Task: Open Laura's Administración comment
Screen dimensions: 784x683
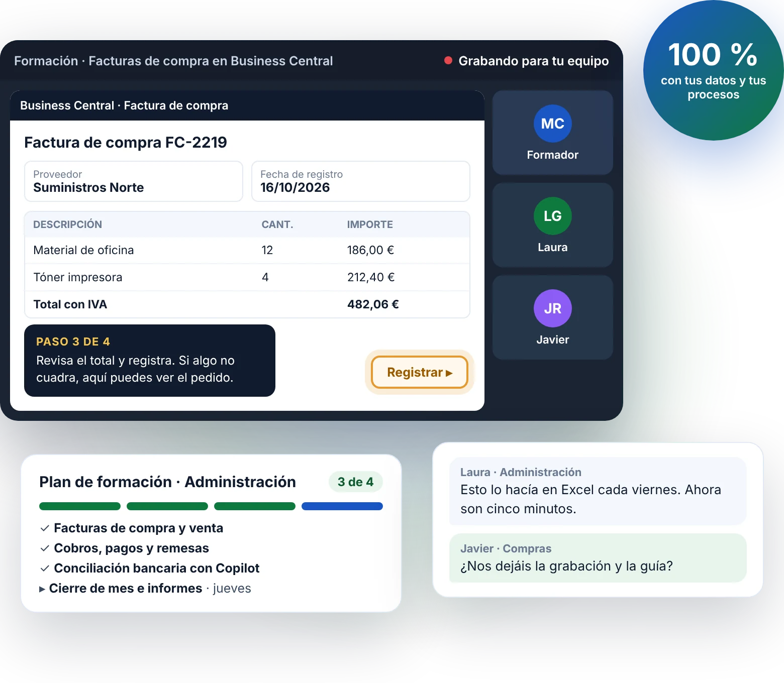Action: click(598, 491)
